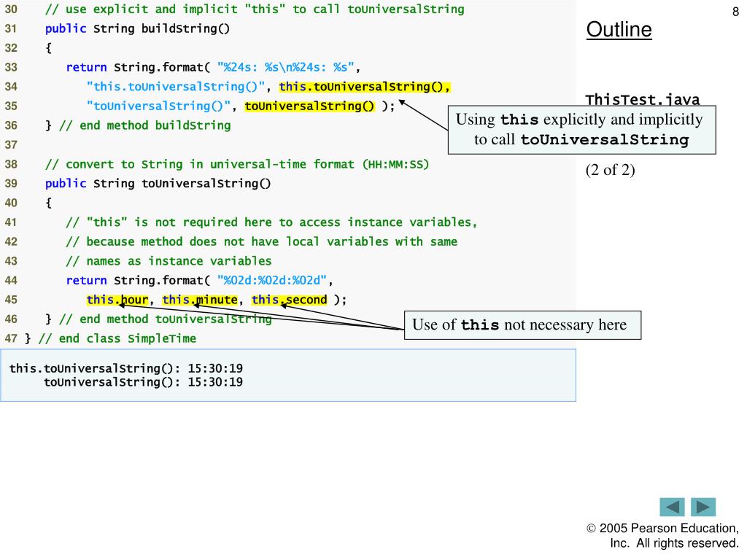The height and width of the screenshot is (560, 747).
Task: Go to the previous slide with left arrow
Action: (x=672, y=507)
